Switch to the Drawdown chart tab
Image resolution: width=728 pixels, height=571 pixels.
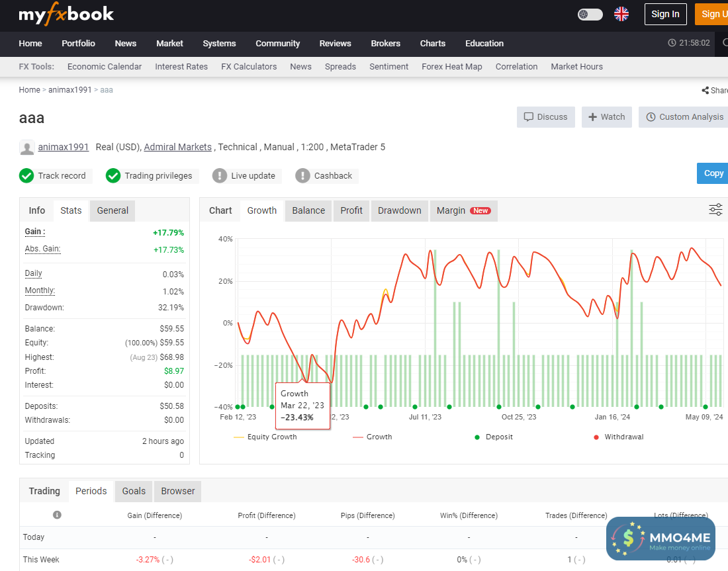pos(399,210)
